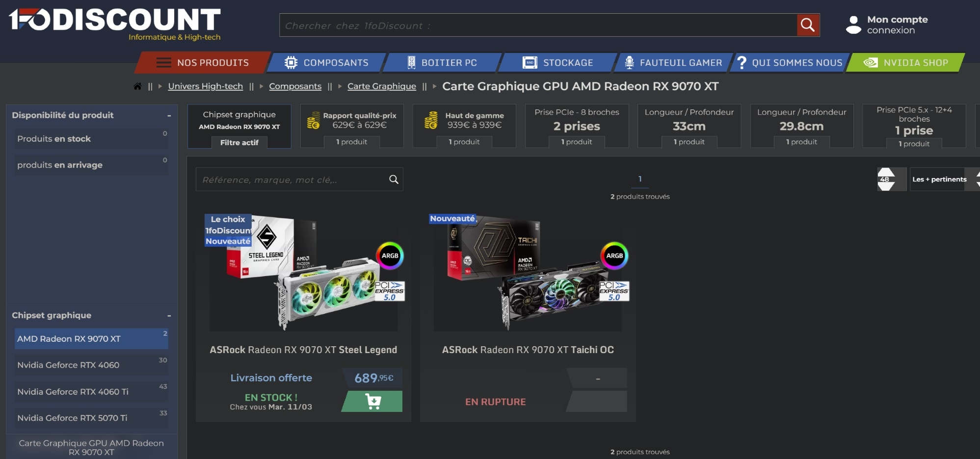Screen dimensions: 980x459
Task: Increase the 48 items-per-page value
Action: pyautogui.click(x=886, y=171)
